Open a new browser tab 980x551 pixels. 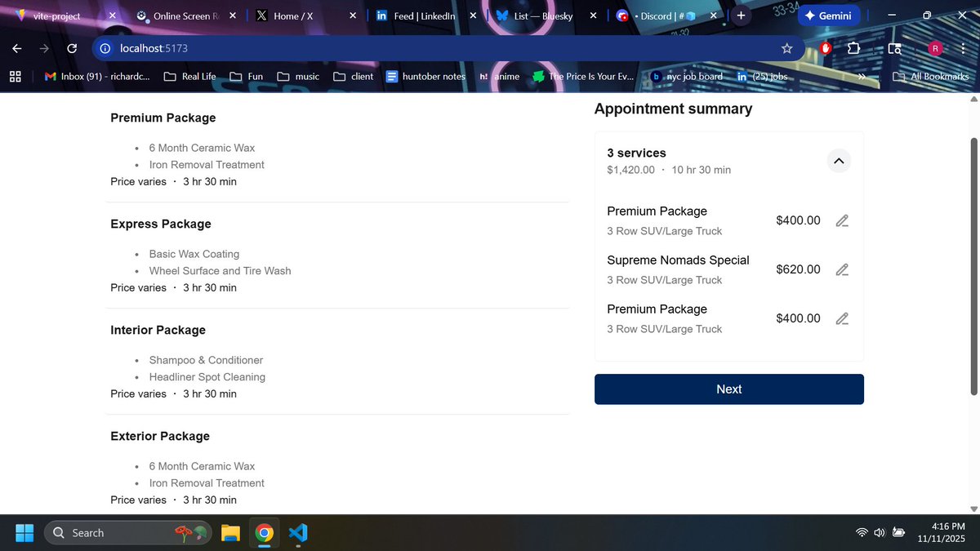pyautogui.click(x=741, y=16)
